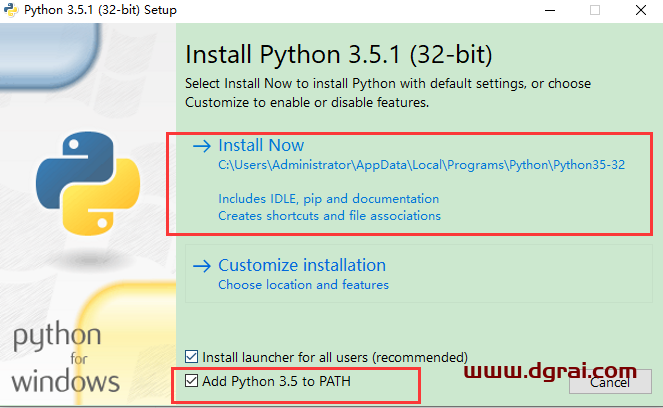Click 'Choose location and features' text
This screenshot has height=408, width=663.
point(303,285)
